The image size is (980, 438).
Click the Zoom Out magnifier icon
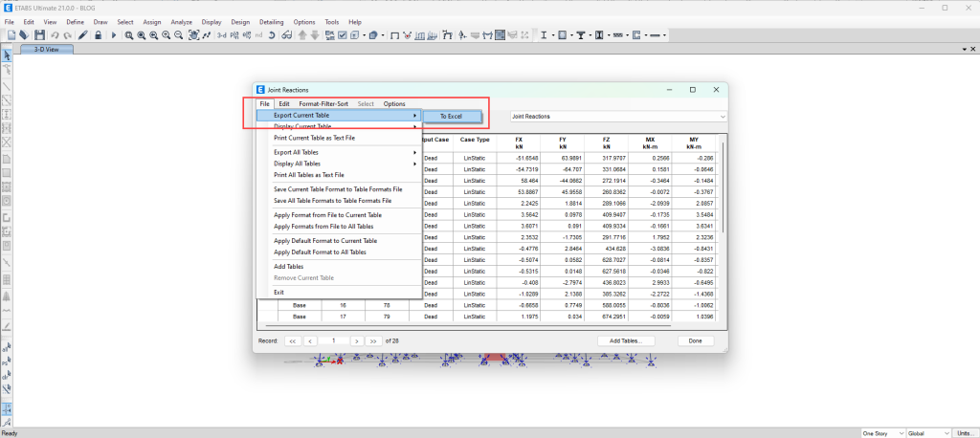[179, 35]
